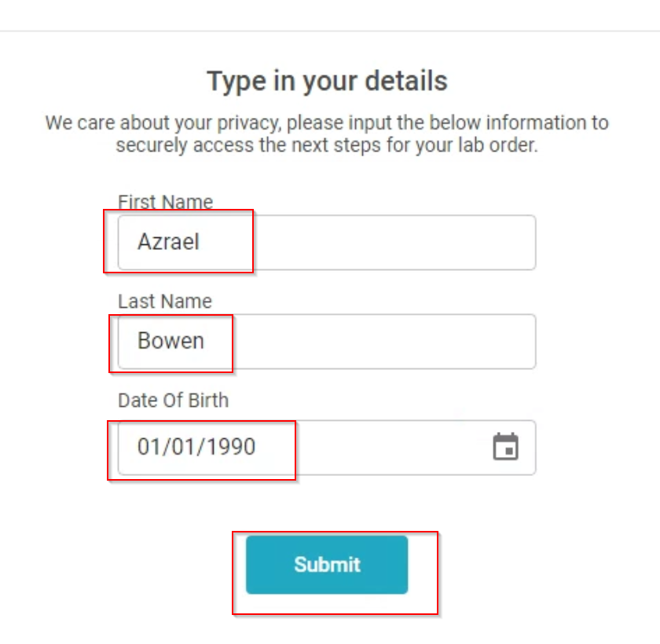This screenshot has width=660, height=644.
Task: Focus the First Name input field
Action: (x=327, y=243)
